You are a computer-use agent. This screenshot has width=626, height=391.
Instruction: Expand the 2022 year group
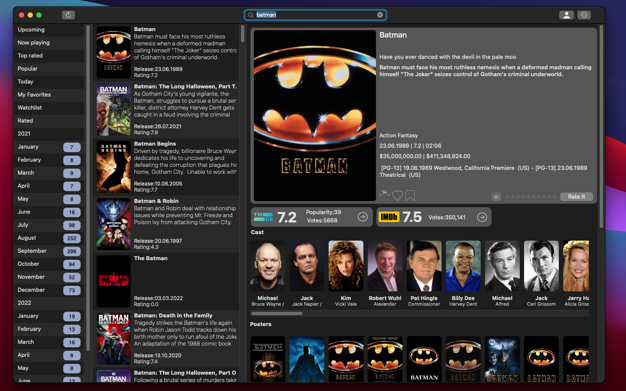(x=49, y=303)
